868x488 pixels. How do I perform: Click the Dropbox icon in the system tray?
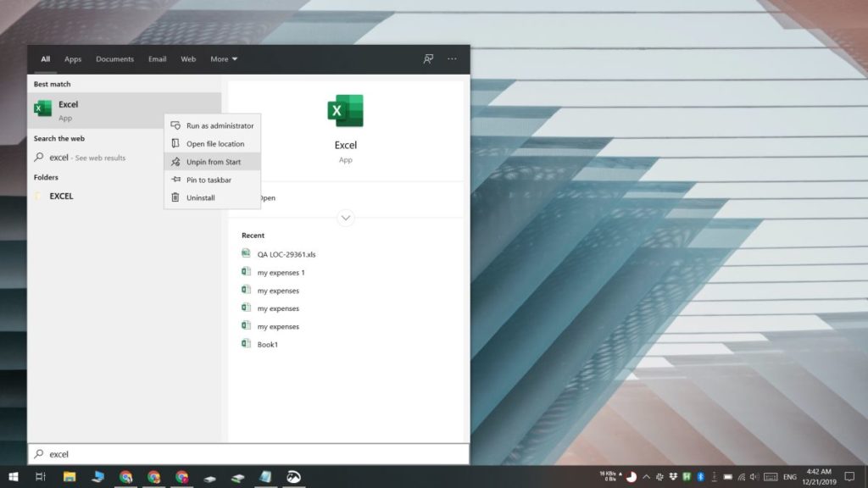pos(672,477)
